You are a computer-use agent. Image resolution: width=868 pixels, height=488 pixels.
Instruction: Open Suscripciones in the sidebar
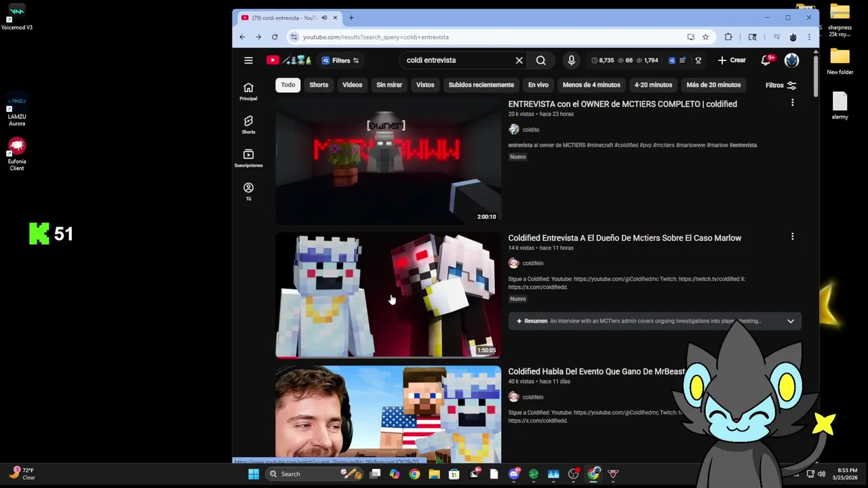point(248,158)
